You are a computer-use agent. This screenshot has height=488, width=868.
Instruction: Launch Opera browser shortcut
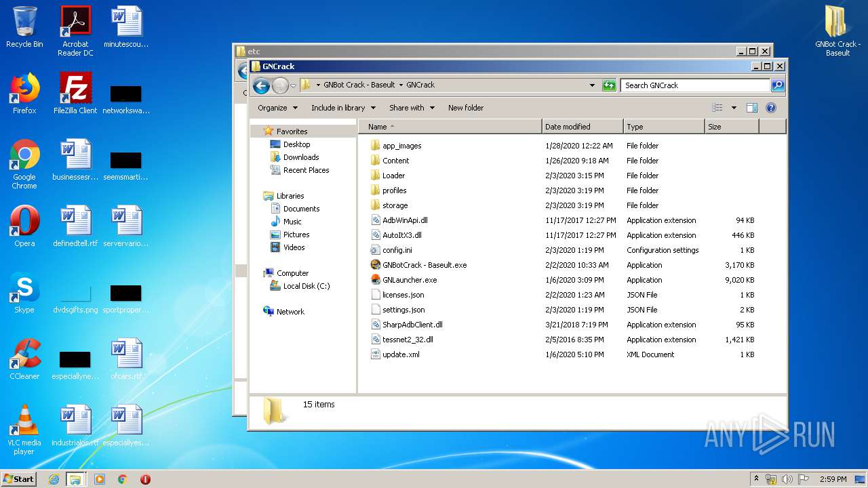24,226
